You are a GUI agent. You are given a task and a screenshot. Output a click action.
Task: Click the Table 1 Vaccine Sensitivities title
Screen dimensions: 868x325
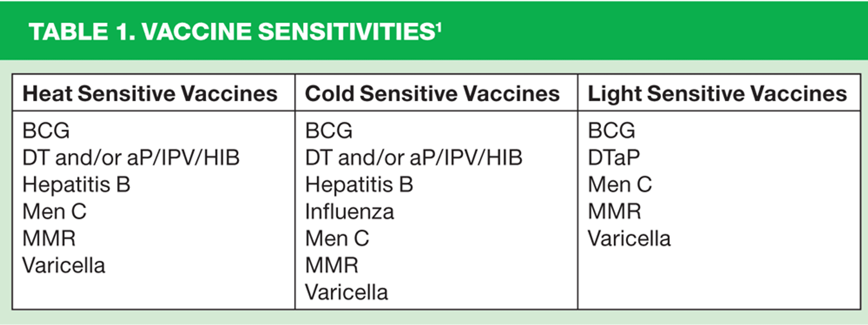pos(235,32)
